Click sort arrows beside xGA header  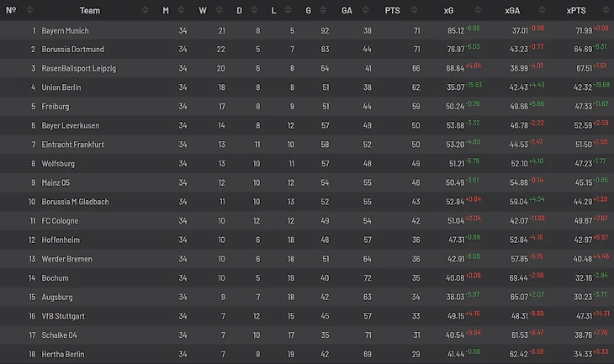click(x=542, y=10)
